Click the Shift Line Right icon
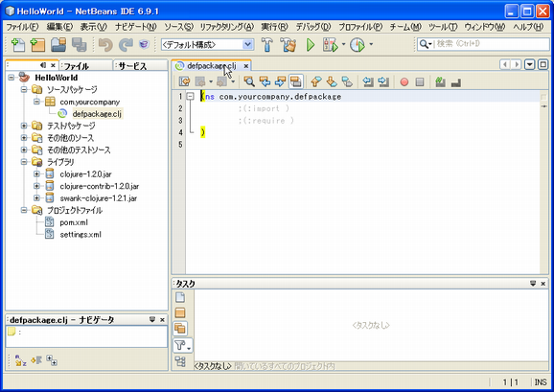Viewport: 554px width, 392px height. (x=383, y=81)
